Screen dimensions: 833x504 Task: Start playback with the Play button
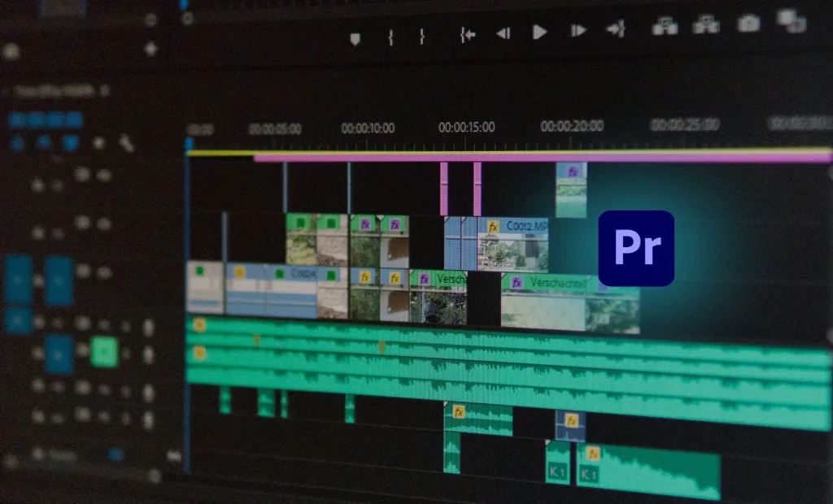point(539,33)
